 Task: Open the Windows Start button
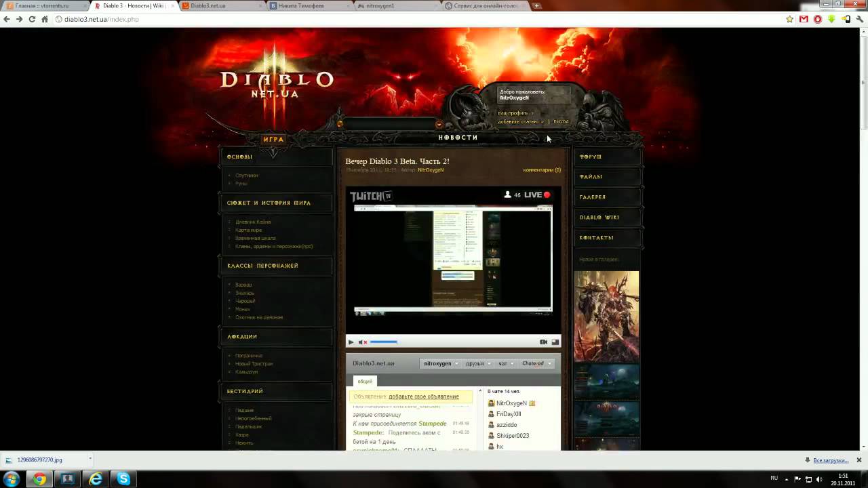[11, 479]
